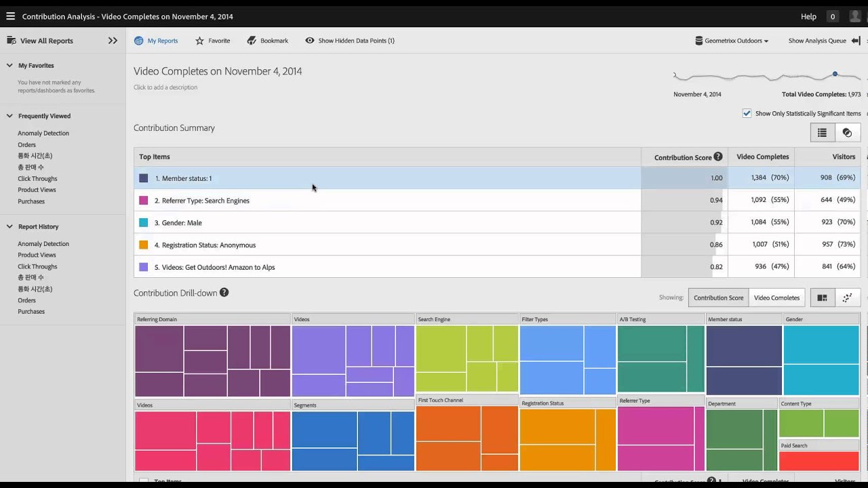Select the Department treemap header
The image size is (868, 488).
coord(741,404)
